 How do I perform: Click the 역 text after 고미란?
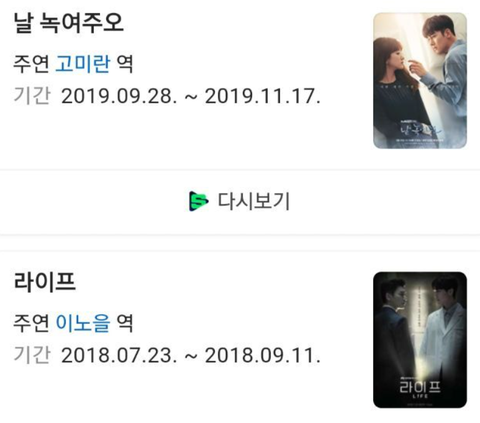(125, 63)
